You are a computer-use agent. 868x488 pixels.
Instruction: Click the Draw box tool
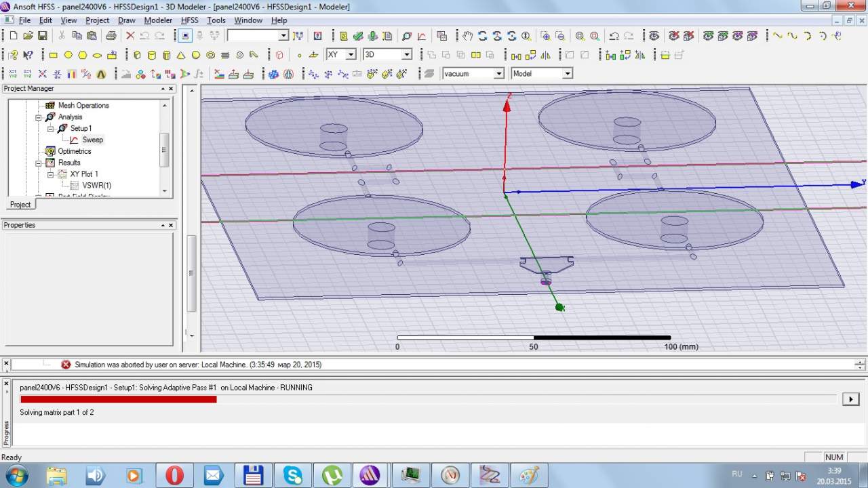pyautogui.click(x=137, y=55)
